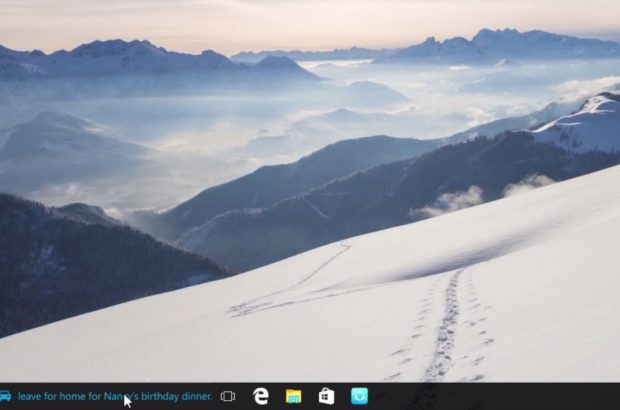Open the blue app icon after Store
Screen dimensions: 620x410
[x=359, y=396]
